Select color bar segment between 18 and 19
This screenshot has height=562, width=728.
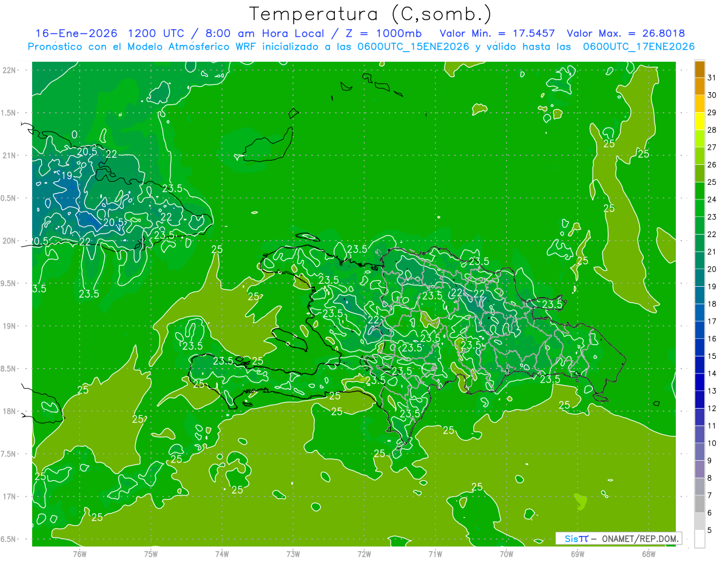tap(699, 295)
